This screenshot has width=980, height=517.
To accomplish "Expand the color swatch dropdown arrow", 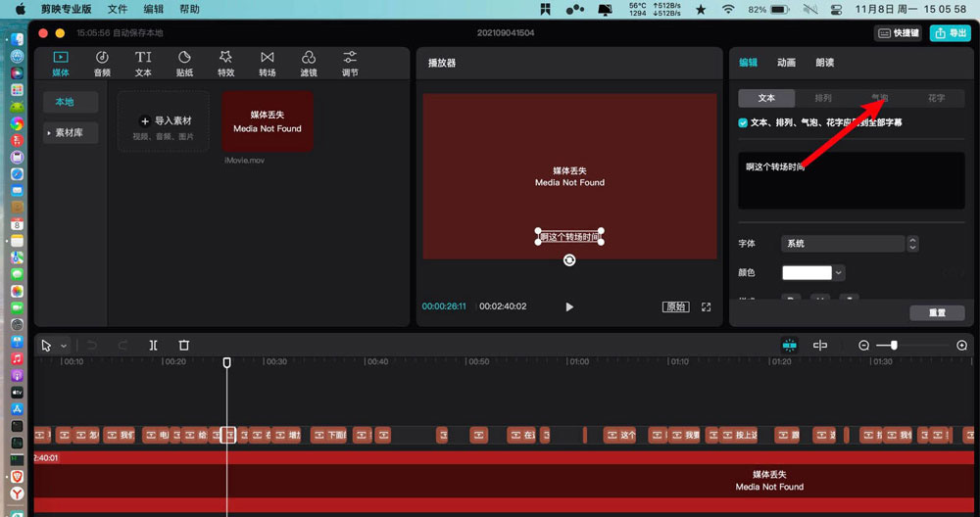I will 839,273.
